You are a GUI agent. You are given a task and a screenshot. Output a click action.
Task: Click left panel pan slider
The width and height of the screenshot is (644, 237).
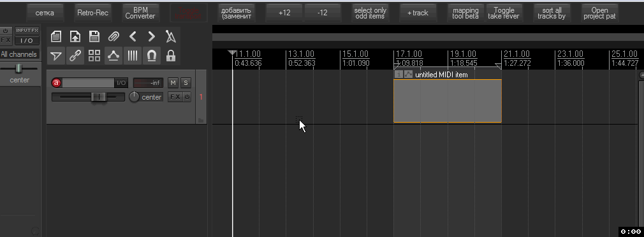pos(19,68)
